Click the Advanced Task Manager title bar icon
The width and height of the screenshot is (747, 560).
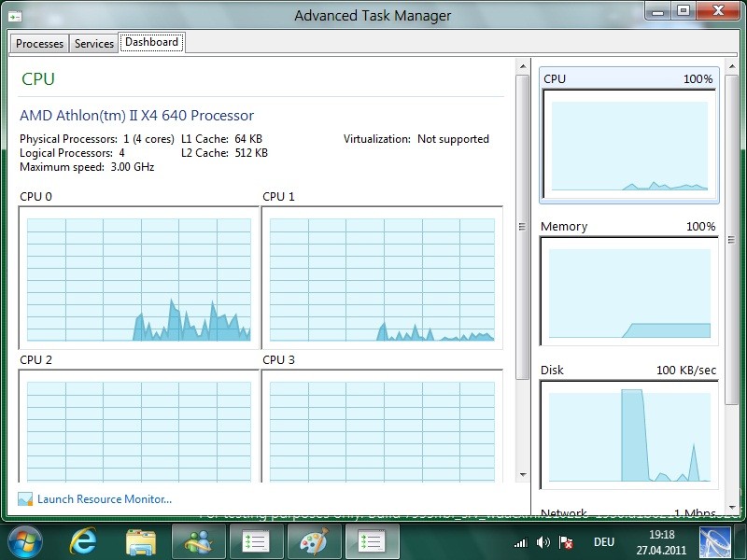(15, 17)
